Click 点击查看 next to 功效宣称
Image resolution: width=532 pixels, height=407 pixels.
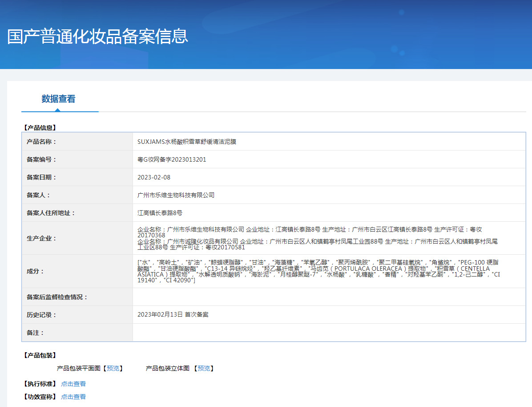pyautogui.click(x=73, y=397)
